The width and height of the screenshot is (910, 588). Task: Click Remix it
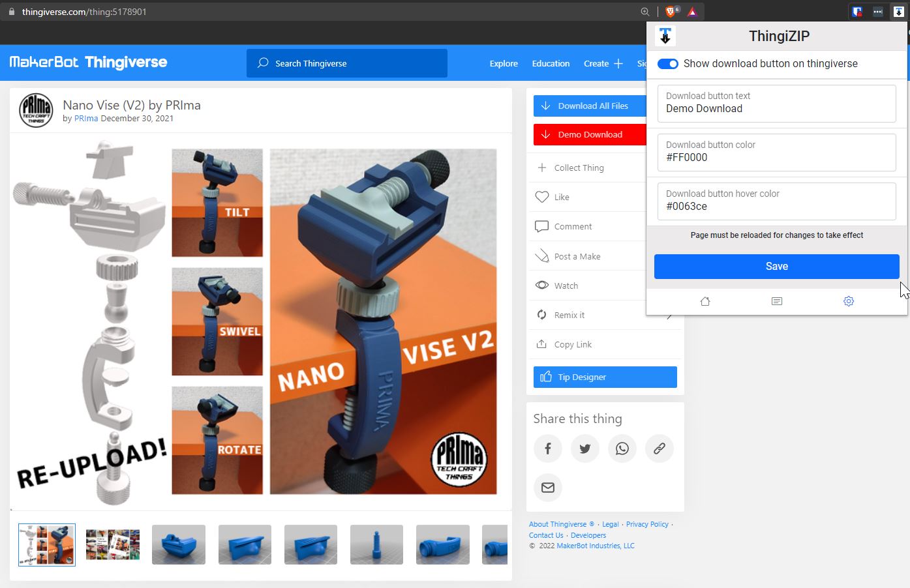click(569, 315)
